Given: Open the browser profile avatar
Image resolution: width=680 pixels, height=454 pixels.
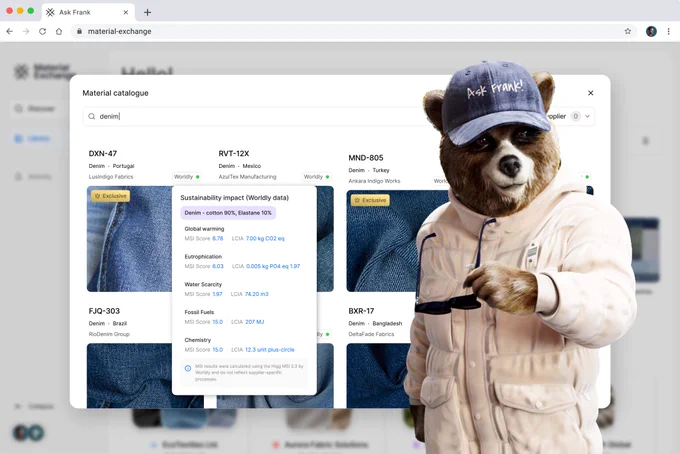Looking at the screenshot, I should [x=651, y=31].
